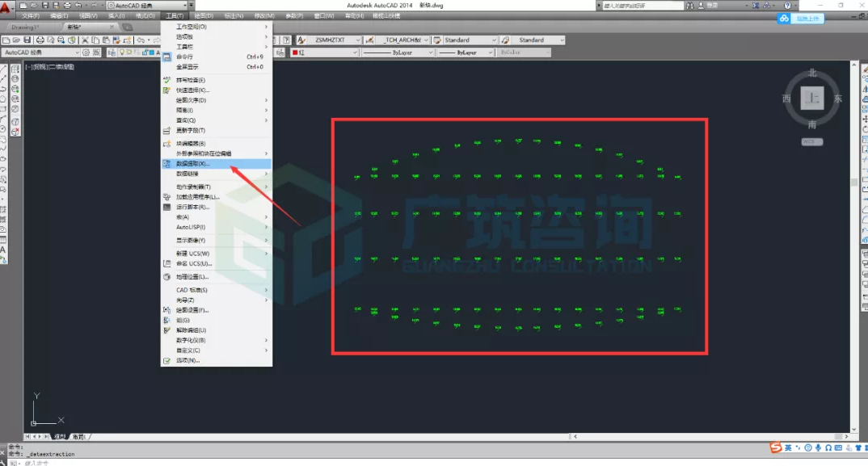Open the 编辑(E) menu

coord(59,16)
